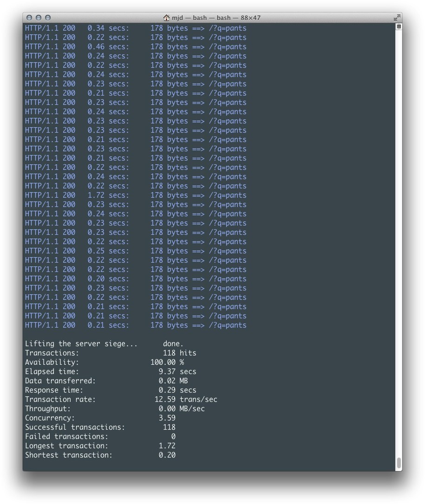Click the 'Transactions:' summary label
425x504 pixels.
pos(52,353)
